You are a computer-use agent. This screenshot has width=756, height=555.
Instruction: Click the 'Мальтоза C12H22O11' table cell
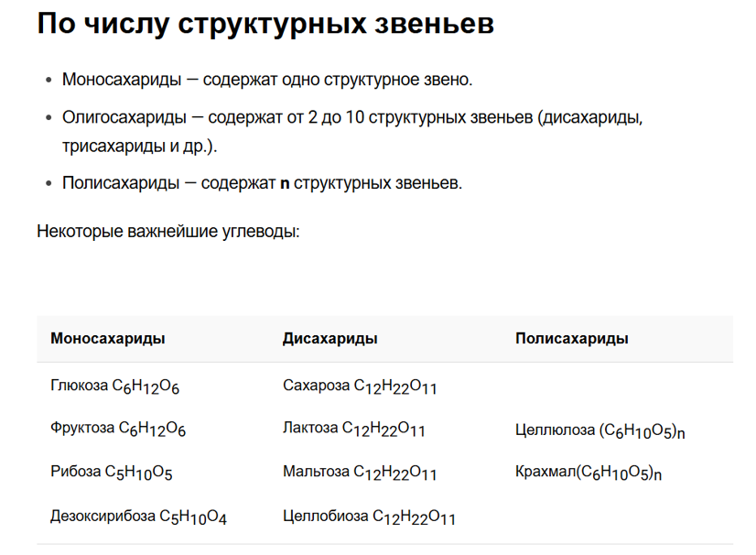point(360,472)
